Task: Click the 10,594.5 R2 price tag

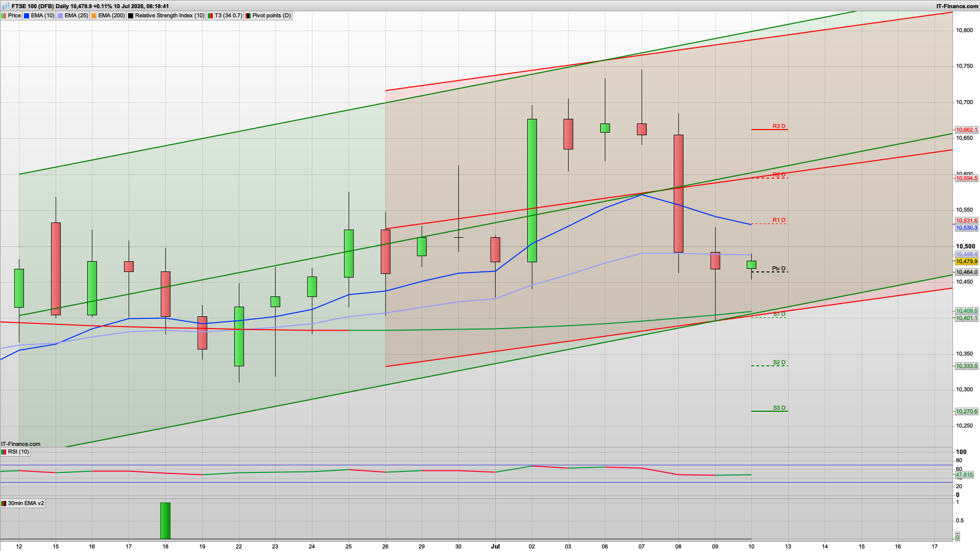Action: tap(967, 179)
